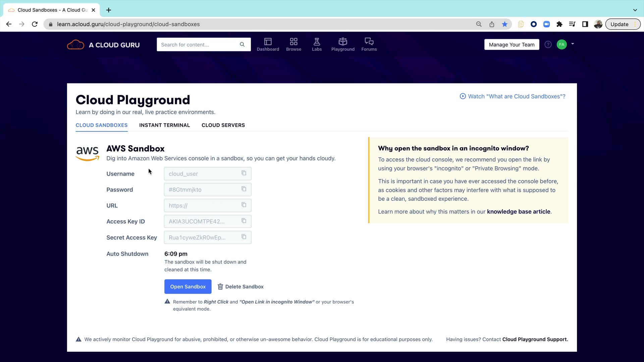Open the knowledge base article link
644x362 pixels.
(519, 212)
